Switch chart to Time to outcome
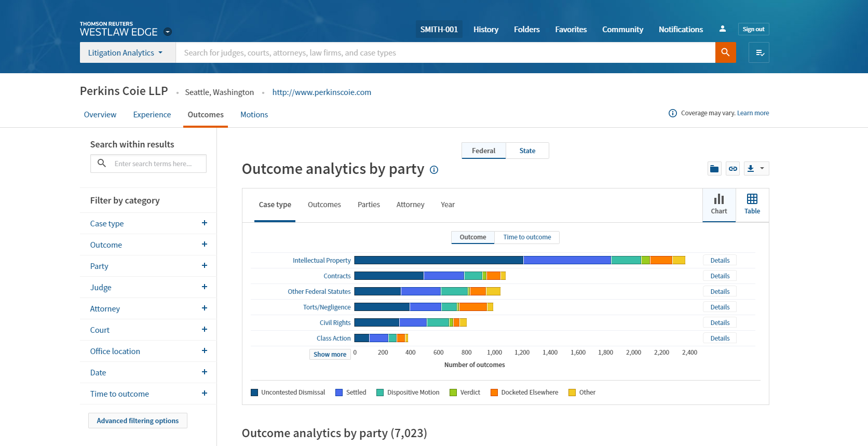868x446 pixels. (526, 237)
